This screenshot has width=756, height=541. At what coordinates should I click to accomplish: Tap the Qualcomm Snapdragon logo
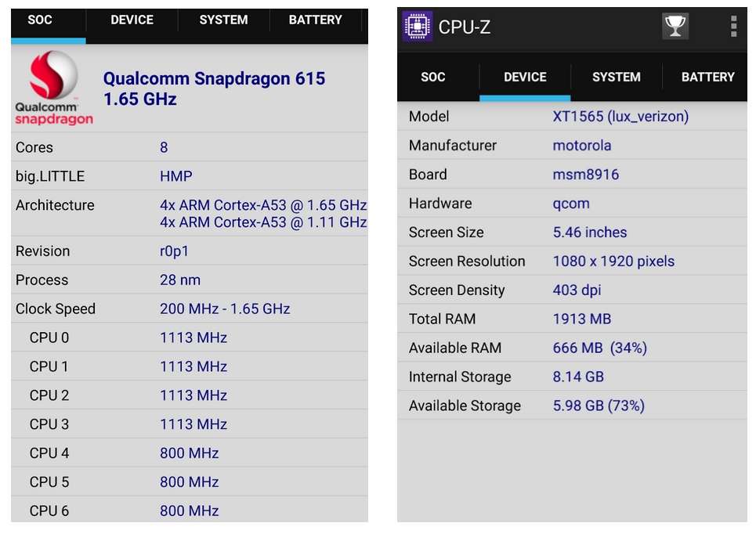[x=53, y=88]
